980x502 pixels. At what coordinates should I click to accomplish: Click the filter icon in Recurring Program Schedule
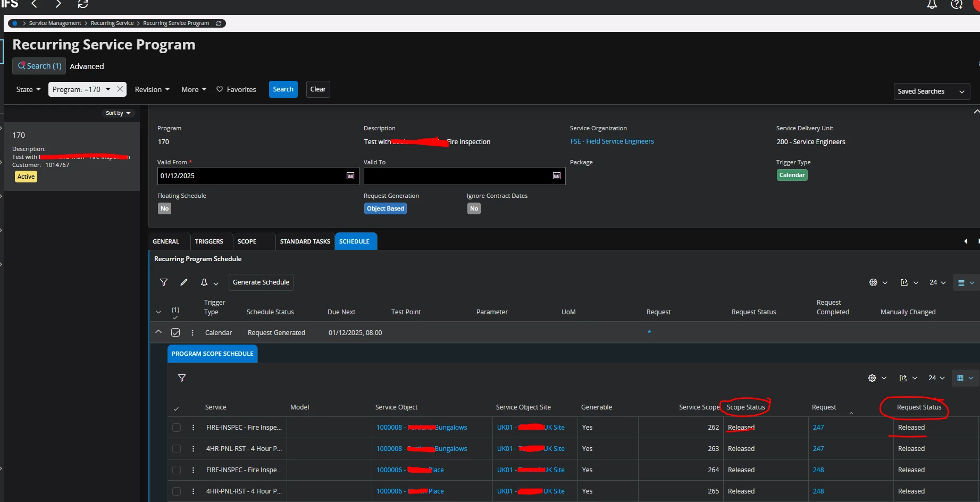coord(164,282)
